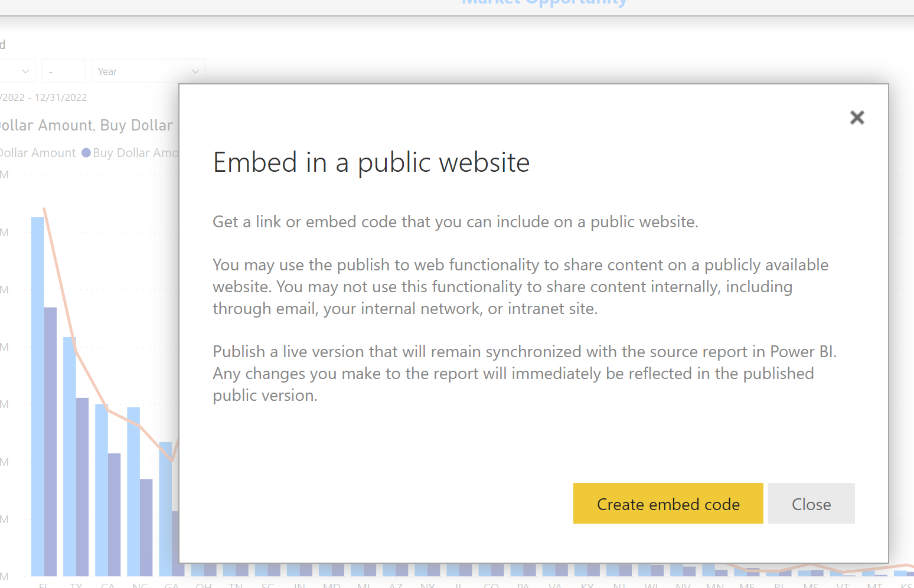Select the tallest light-blue FL bar
The height and width of the screenshot is (588, 914).
pos(38,396)
